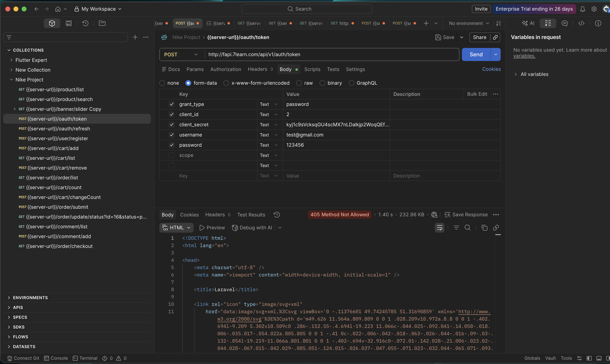Screen dimensions: 610x364
Task: Open the comments icon in right sidebar
Action: [x=565, y=23]
